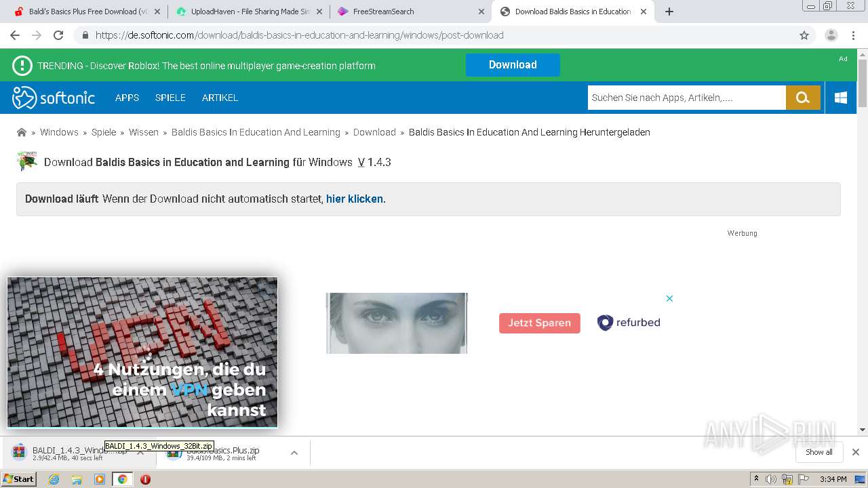The height and width of the screenshot is (488, 868).
Task: Click Windows breadcrumb link
Action: (59, 132)
